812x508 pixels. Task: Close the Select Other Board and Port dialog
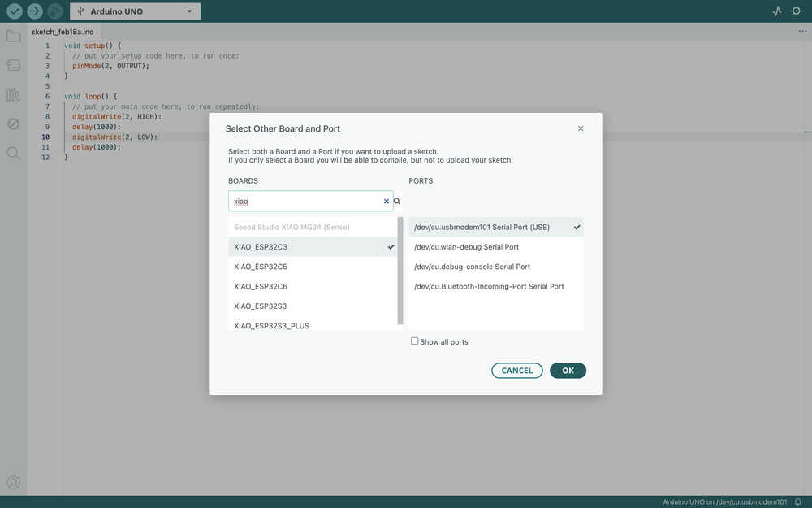581,128
